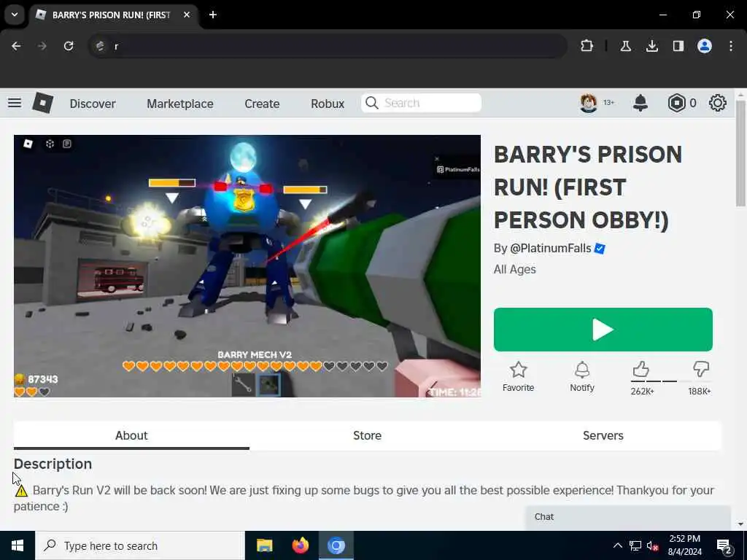
Task: Dislike the game with thumbs down
Action: 701,369
